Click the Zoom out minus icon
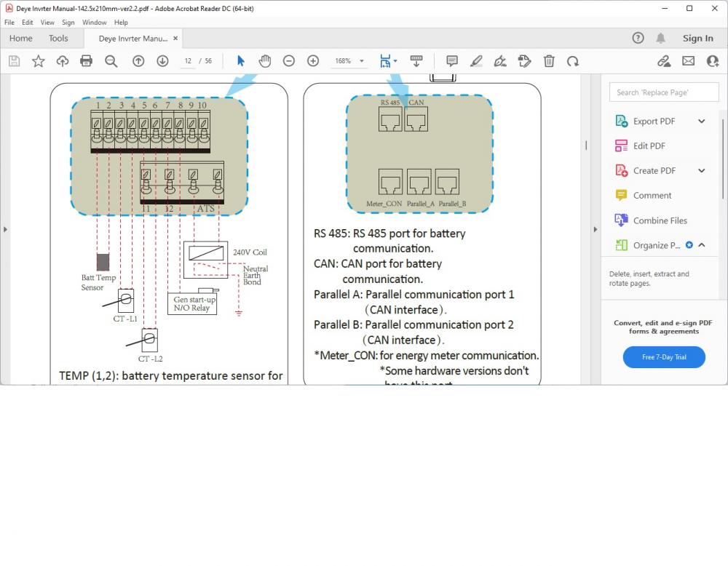This screenshot has height=566, width=728. tap(289, 61)
